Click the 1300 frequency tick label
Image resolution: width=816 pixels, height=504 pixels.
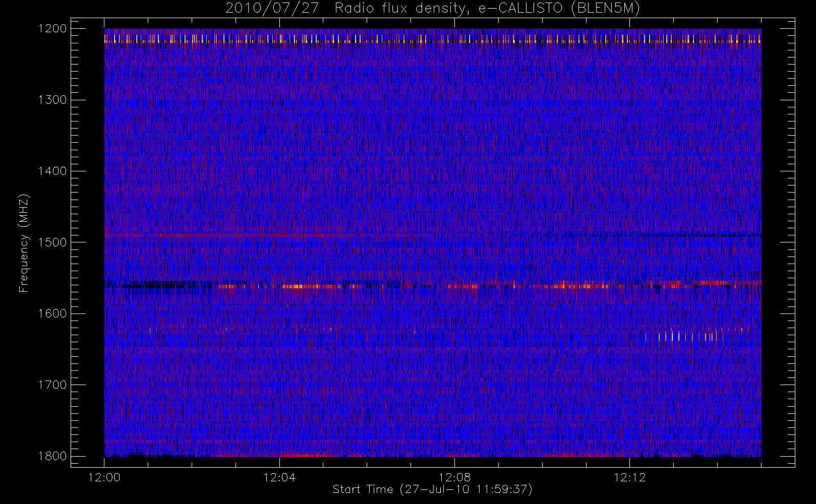[x=52, y=100]
